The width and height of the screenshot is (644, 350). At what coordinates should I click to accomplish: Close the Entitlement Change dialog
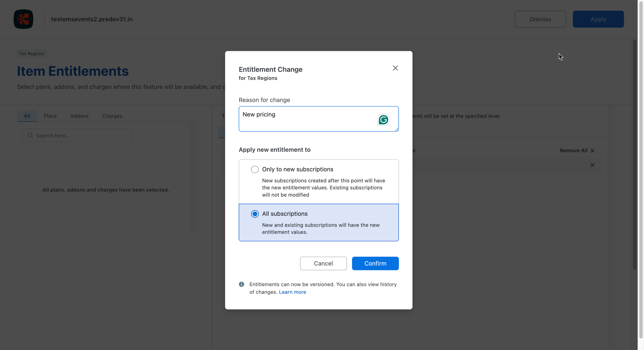coord(395,68)
